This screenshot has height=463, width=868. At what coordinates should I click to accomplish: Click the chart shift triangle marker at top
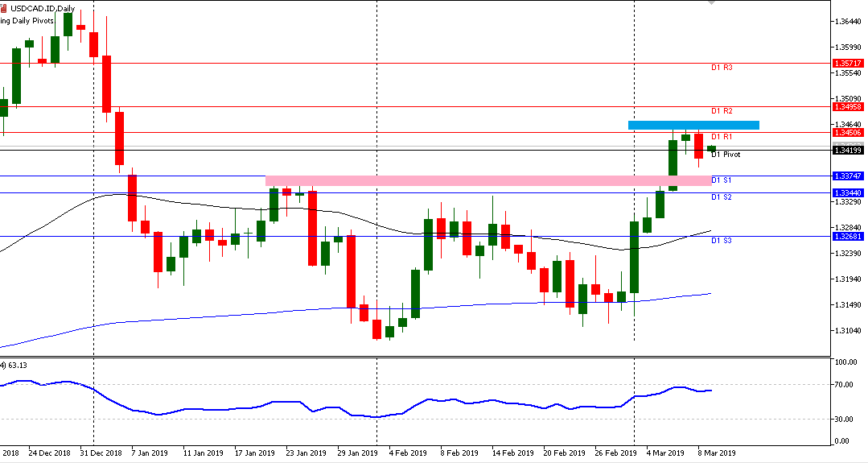(x=710, y=3)
